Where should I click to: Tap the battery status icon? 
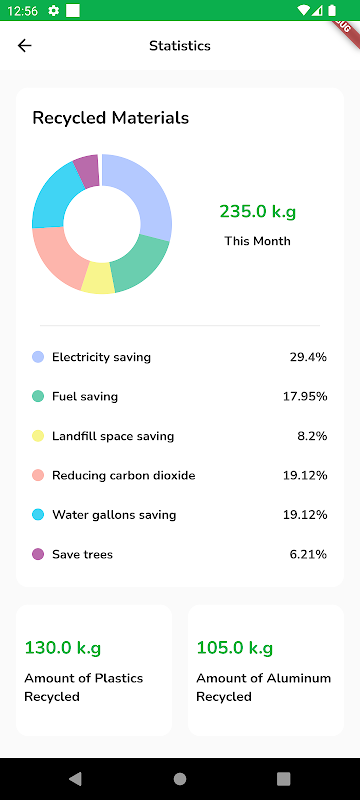pos(332,10)
